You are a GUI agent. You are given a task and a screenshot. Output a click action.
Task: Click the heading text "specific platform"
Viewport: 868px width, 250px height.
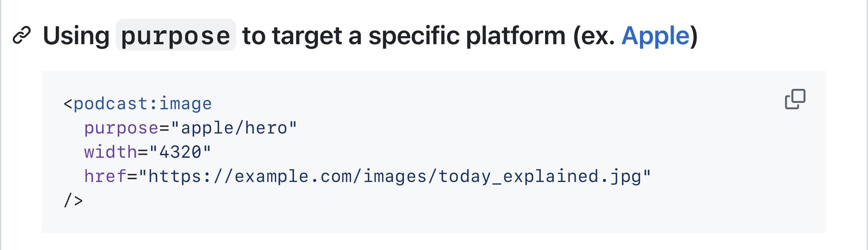[467, 36]
